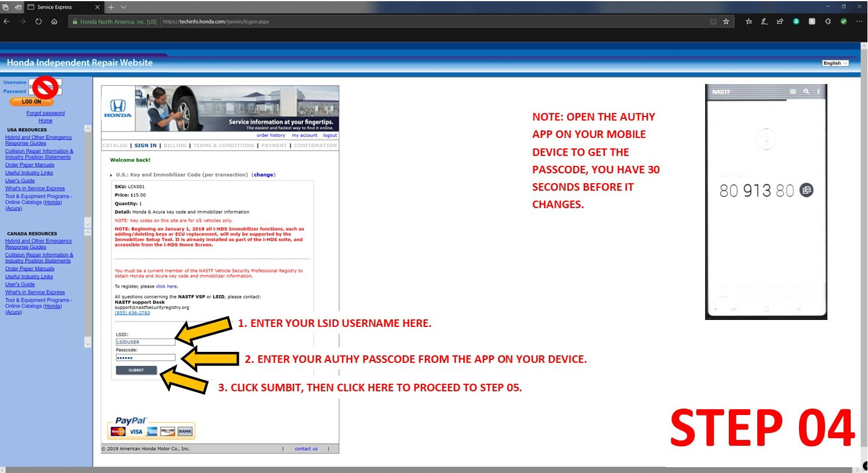Image resolution: width=868 pixels, height=473 pixels.
Task: Select the BILLING step tab
Action: pos(175,145)
